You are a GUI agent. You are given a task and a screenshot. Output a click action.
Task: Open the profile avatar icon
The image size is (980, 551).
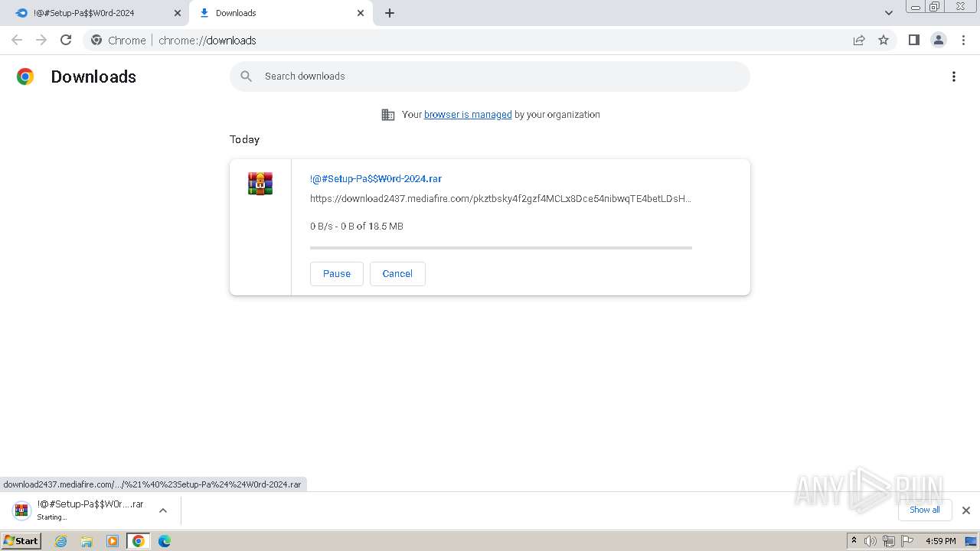pyautogui.click(x=939, y=40)
